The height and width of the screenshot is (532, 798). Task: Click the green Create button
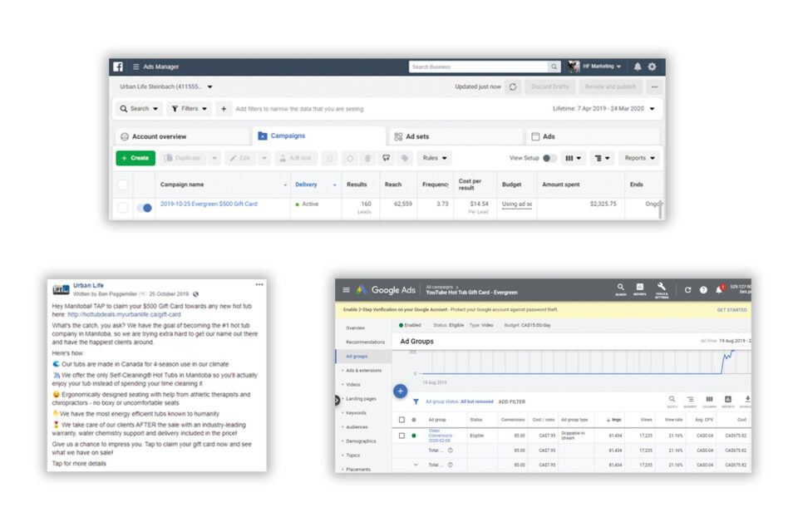click(x=135, y=158)
